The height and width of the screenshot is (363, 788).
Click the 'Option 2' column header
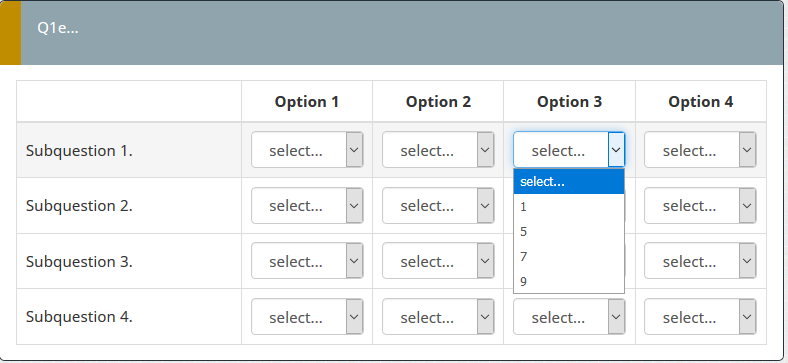click(438, 102)
